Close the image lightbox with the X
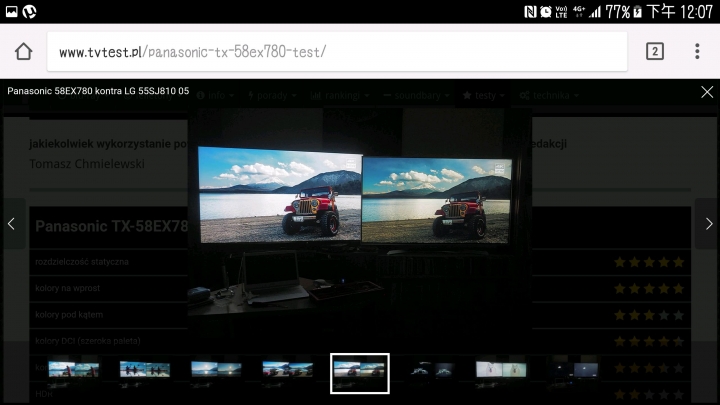 [x=707, y=92]
